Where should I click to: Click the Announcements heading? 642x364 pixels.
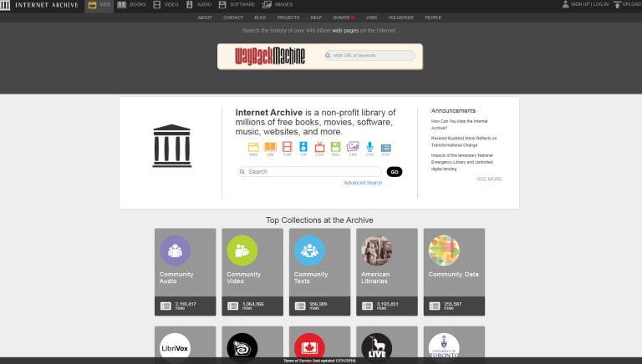(453, 111)
